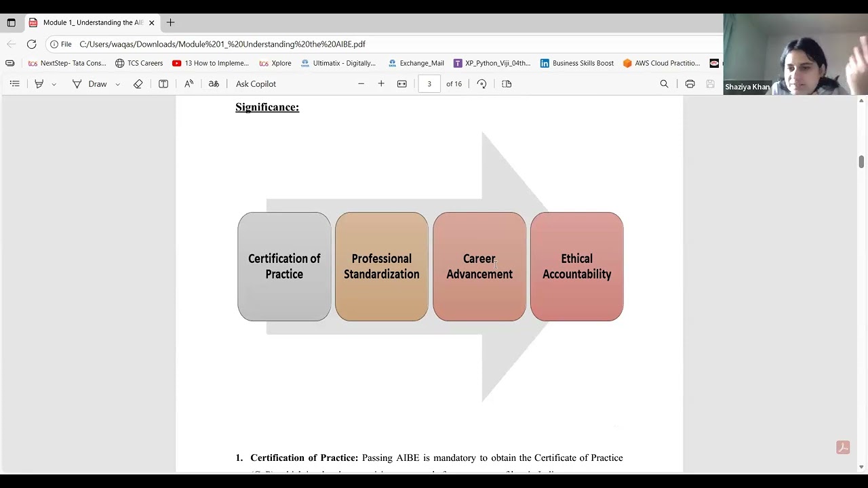Click scrollbar down arrow
This screenshot has height=488, width=868.
[x=861, y=467]
